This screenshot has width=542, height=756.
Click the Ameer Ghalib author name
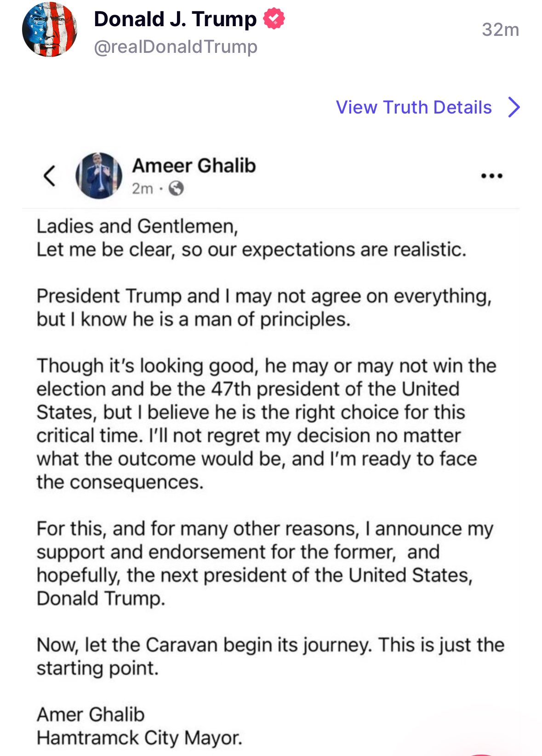tap(194, 165)
